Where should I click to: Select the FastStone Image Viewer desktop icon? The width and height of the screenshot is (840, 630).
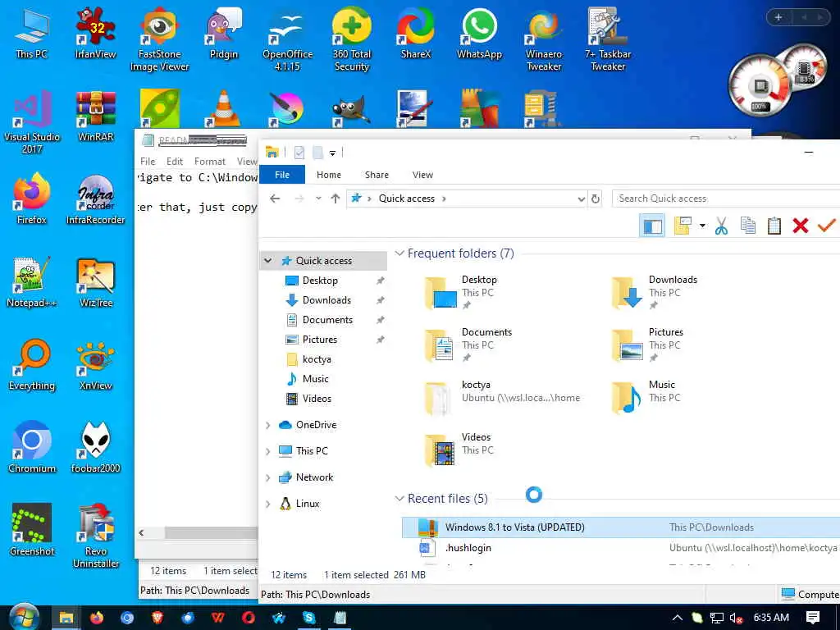pos(160,39)
